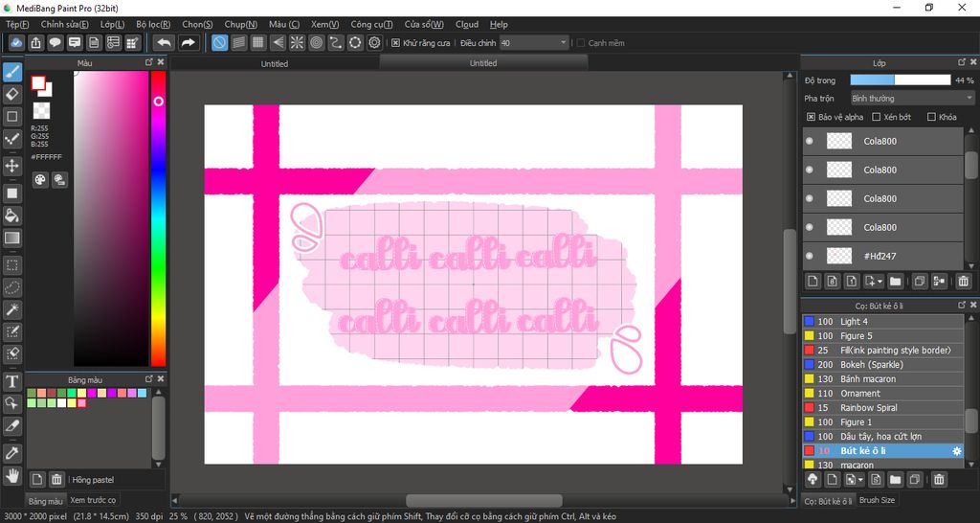
Task: Select the Rainbow Spiral brush
Action: (x=883, y=408)
